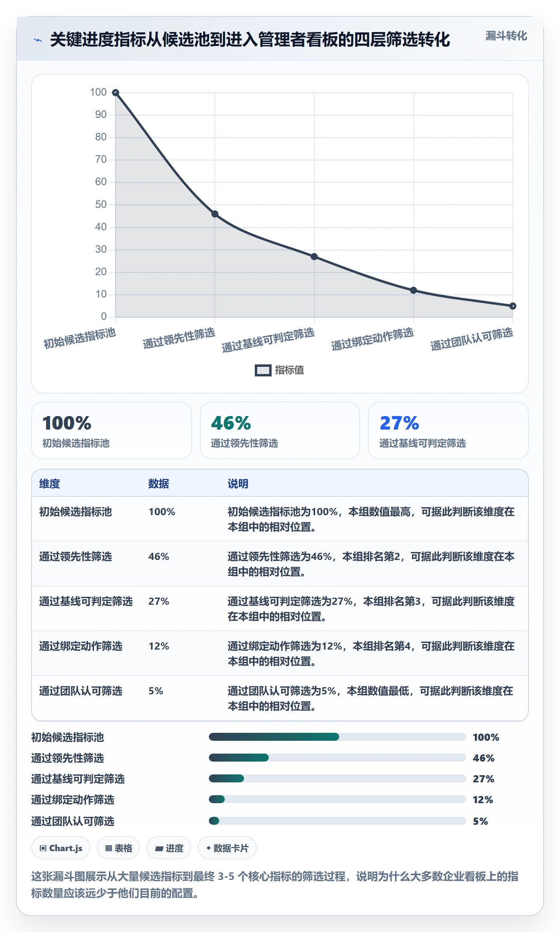Select table row cell 初始候选指标池
Screen dimensions: 560x932
tap(76, 512)
